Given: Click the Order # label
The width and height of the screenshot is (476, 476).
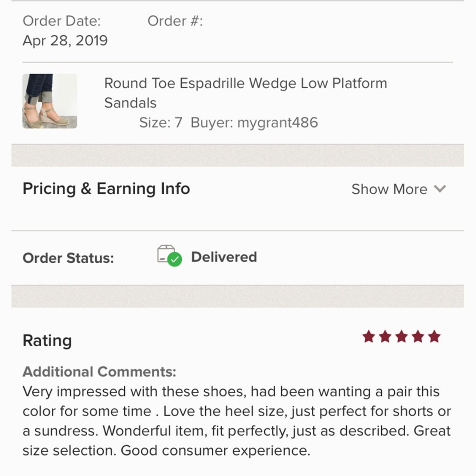Looking at the screenshot, I should pos(175,21).
